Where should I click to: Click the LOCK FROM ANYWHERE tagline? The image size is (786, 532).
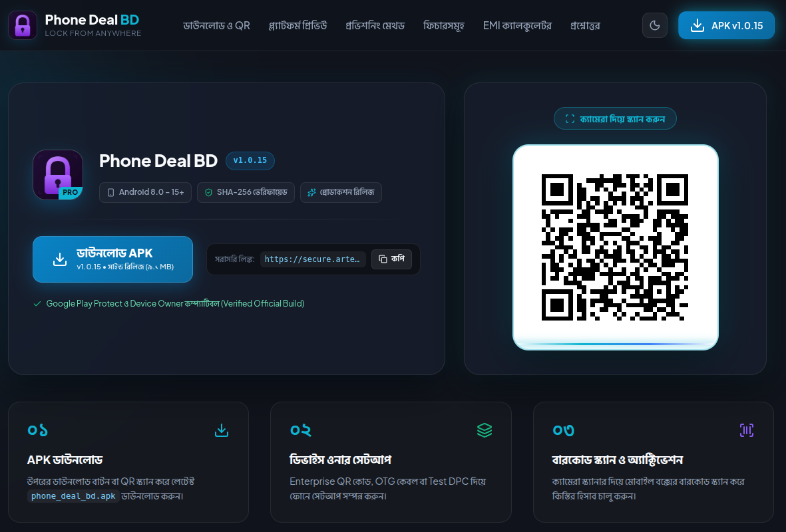click(x=93, y=33)
